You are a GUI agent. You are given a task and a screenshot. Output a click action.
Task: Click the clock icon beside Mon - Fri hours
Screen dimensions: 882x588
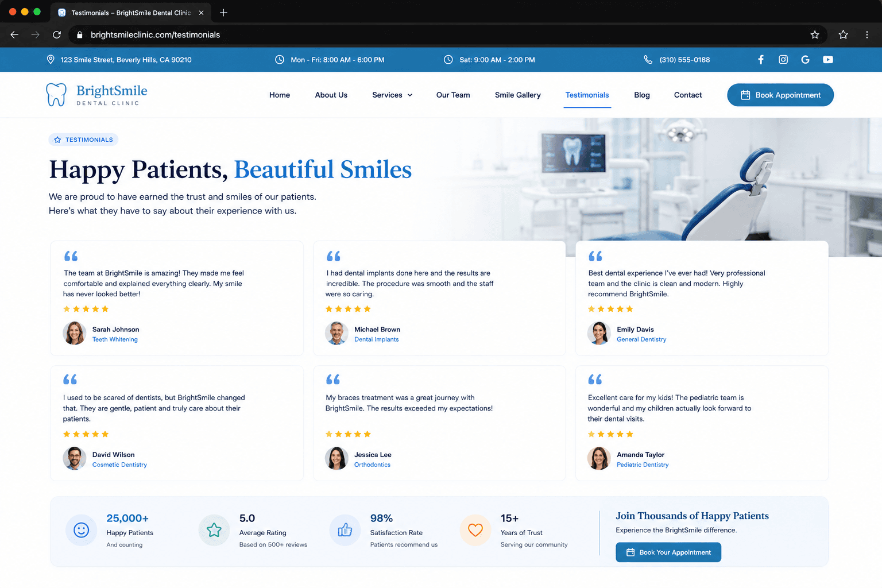coord(280,60)
